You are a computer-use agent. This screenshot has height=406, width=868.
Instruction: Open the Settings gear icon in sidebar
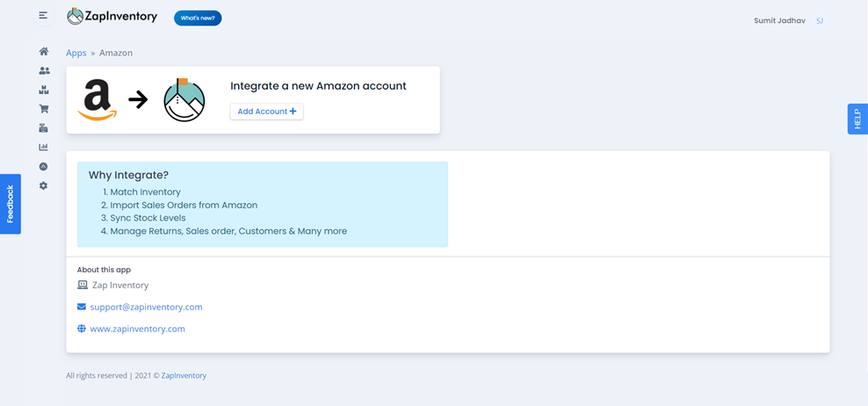tap(44, 185)
